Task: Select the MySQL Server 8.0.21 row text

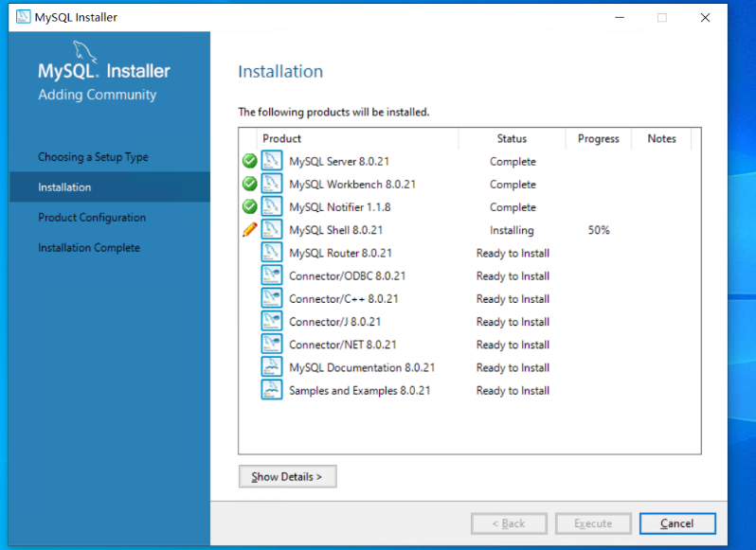Action: click(x=339, y=161)
